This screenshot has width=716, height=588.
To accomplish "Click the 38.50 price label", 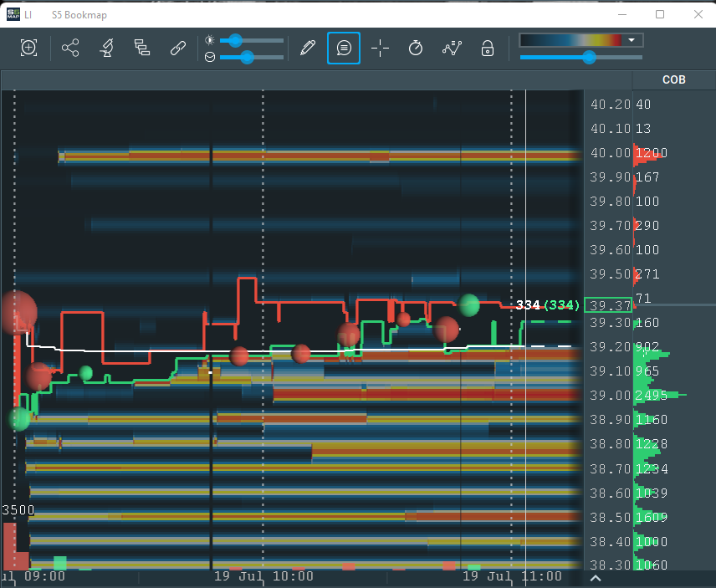I will (x=610, y=517).
